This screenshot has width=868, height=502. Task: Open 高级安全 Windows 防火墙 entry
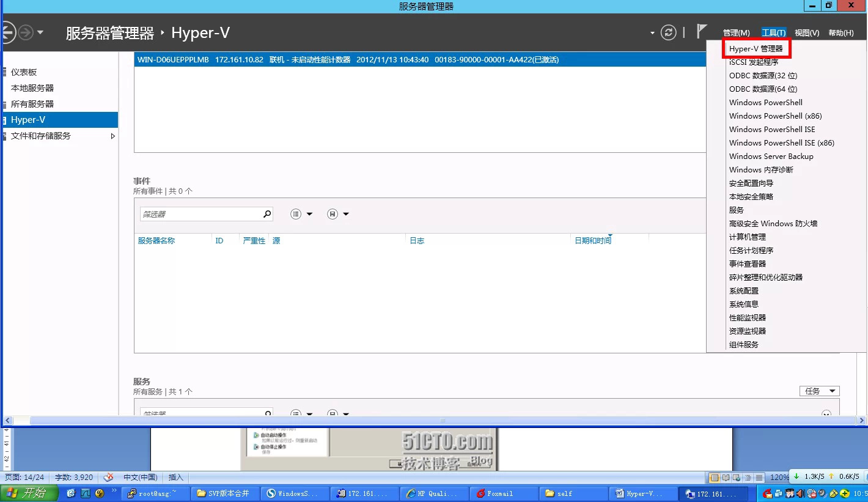click(773, 224)
